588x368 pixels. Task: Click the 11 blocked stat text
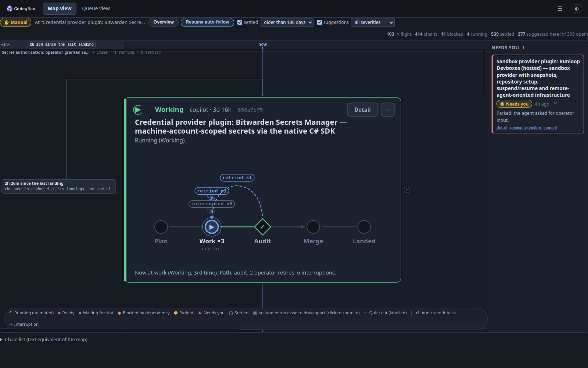tap(452, 34)
